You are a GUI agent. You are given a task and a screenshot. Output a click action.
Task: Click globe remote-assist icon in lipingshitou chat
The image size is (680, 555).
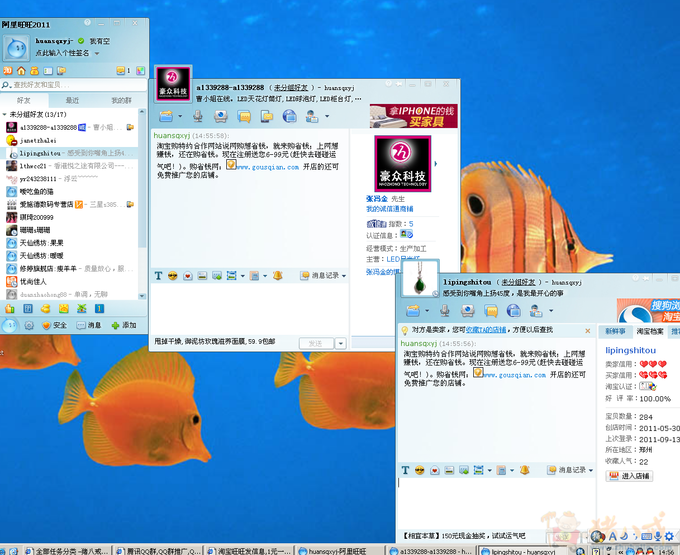coord(513,310)
